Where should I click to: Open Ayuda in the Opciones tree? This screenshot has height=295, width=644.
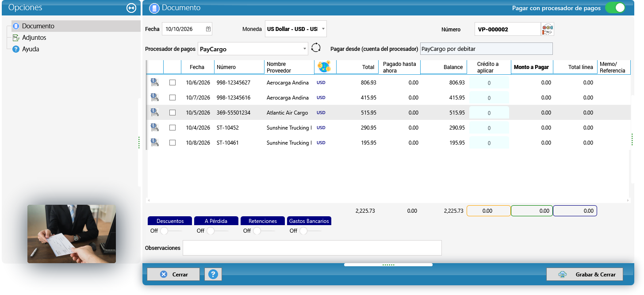[x=31, y=49]
